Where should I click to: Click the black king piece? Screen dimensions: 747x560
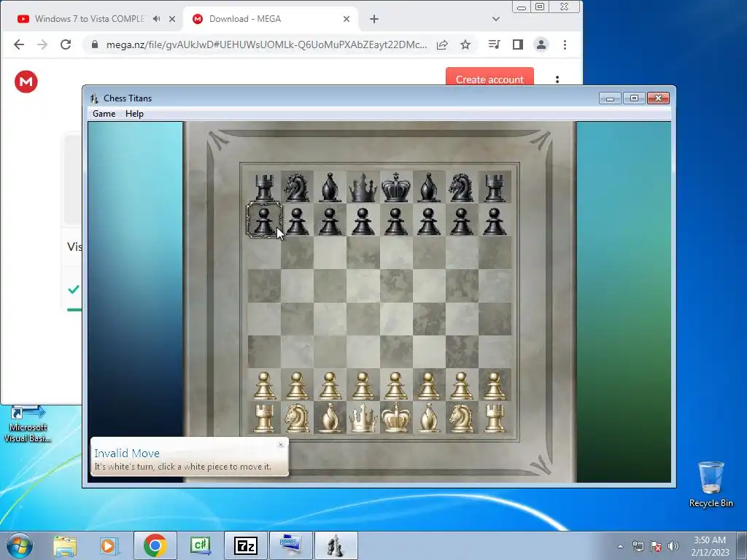coord(396,187)
